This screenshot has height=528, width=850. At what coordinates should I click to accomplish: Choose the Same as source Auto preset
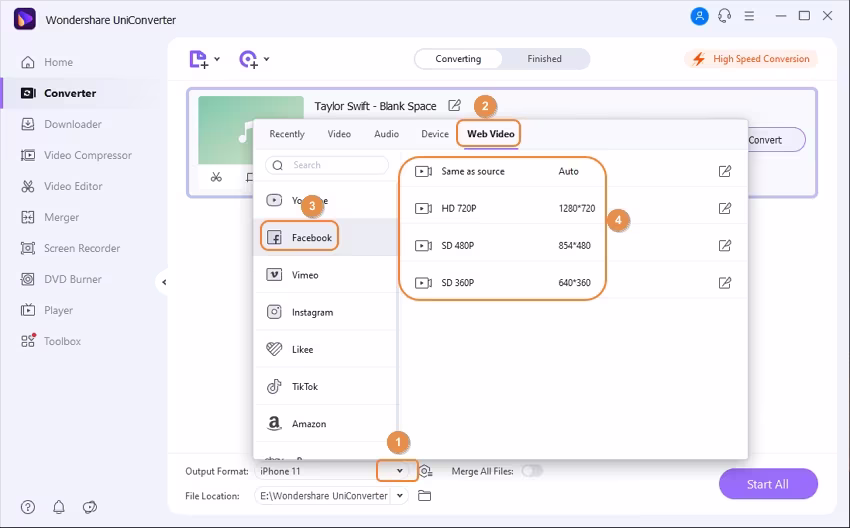point(573,171)
